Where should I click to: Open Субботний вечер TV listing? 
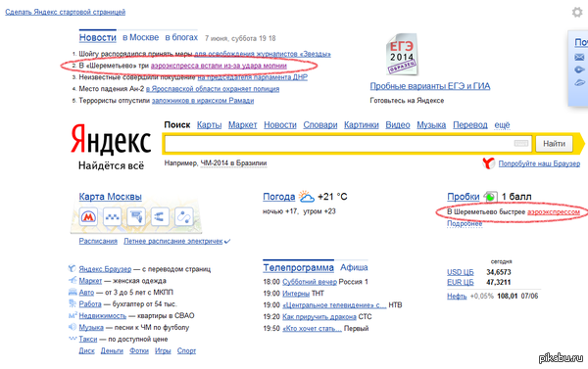(x=310, y=282)
